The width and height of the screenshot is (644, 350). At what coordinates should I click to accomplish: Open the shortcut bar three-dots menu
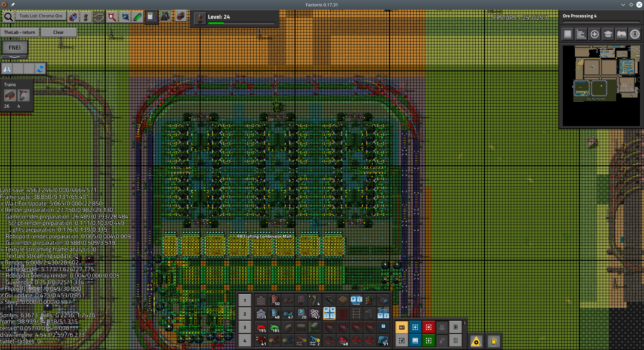click(x=465, y=323)
